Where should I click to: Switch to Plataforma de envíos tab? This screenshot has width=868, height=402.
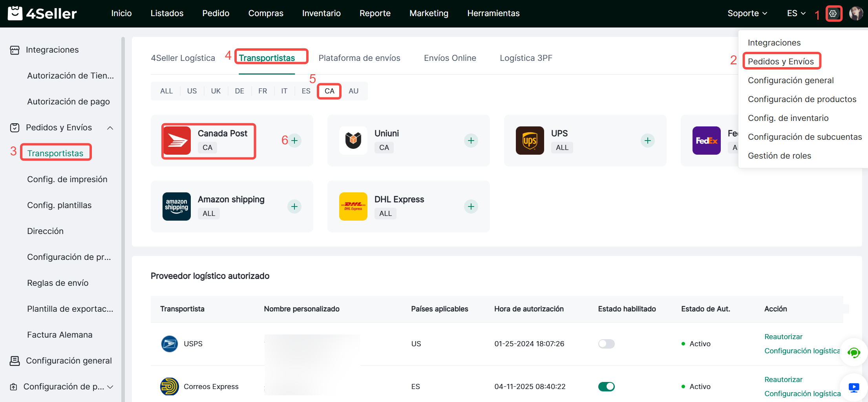(x=359, y=58)
